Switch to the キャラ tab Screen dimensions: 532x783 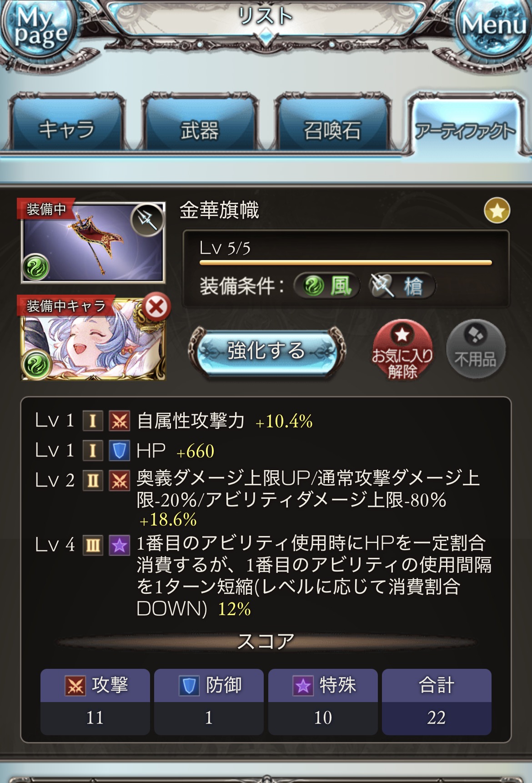[66, 124]
